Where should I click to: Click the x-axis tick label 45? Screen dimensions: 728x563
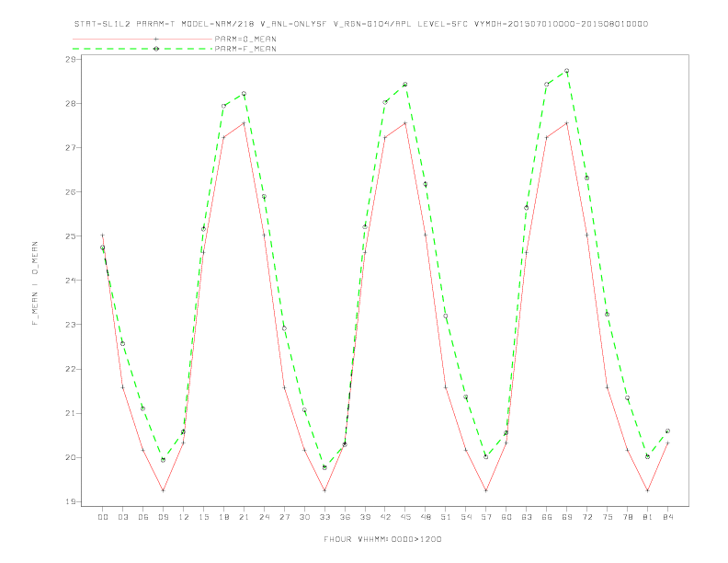[405, 517]
